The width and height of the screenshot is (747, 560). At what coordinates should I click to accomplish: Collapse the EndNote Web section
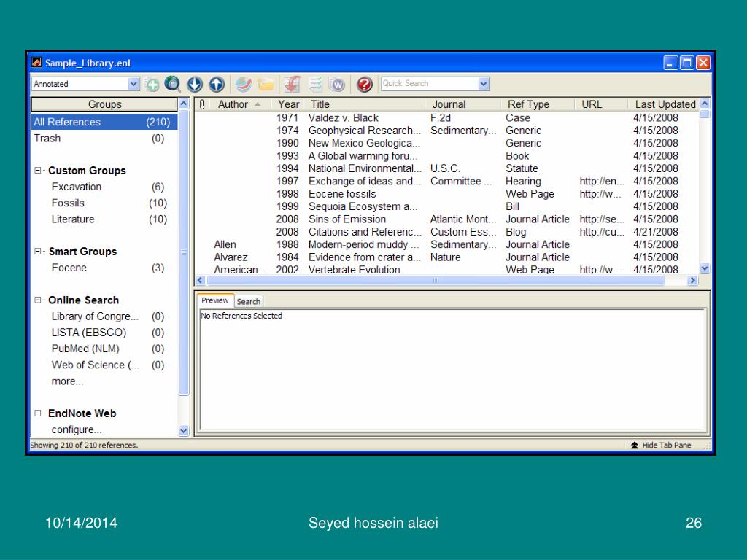[x=38, y=413]
